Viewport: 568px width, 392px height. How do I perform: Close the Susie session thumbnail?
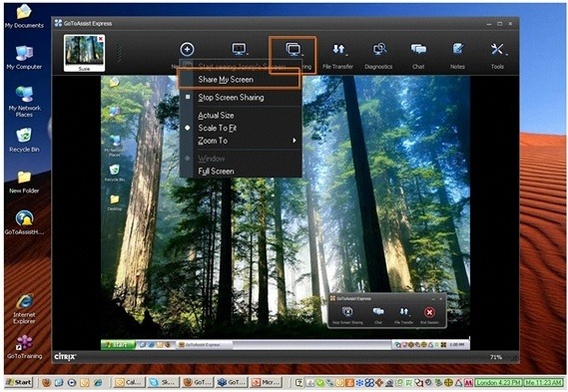coord(101,38)
